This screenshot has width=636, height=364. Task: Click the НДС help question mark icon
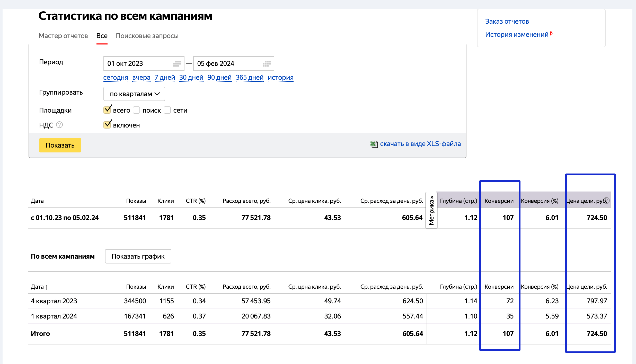click(59, 125)
